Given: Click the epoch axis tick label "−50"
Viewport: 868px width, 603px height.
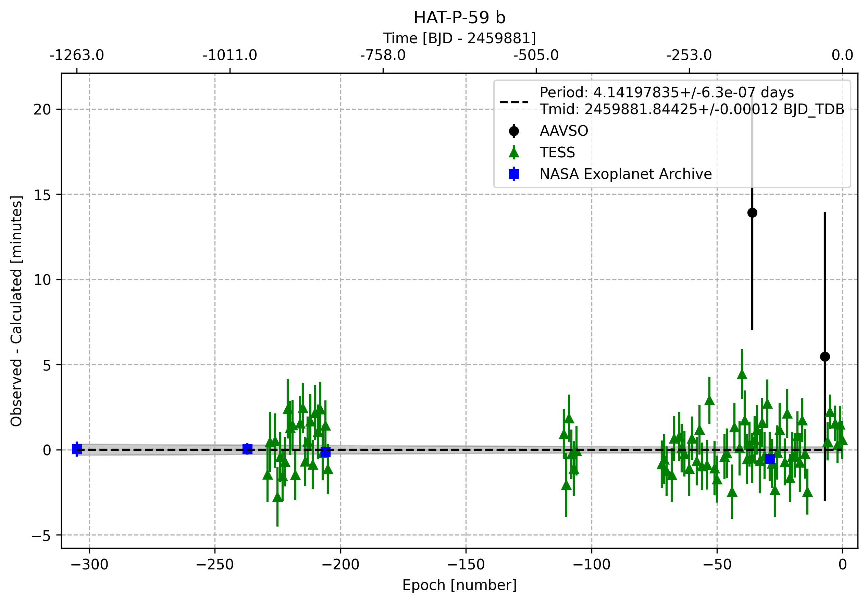Looking at the screenshot, I should [x=717, y=565].
